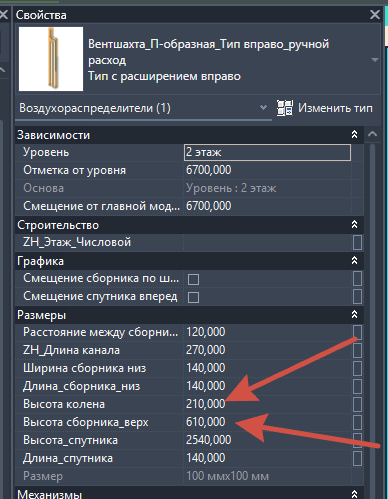
Task: Click the associate button for Длина_спутника
Action: click(x=357, y=458)
